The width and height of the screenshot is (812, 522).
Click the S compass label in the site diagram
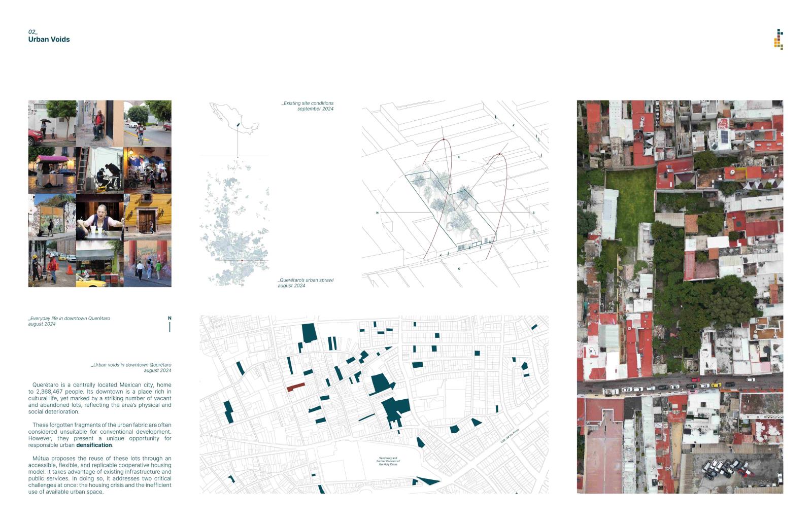click(x=533, y=213)
